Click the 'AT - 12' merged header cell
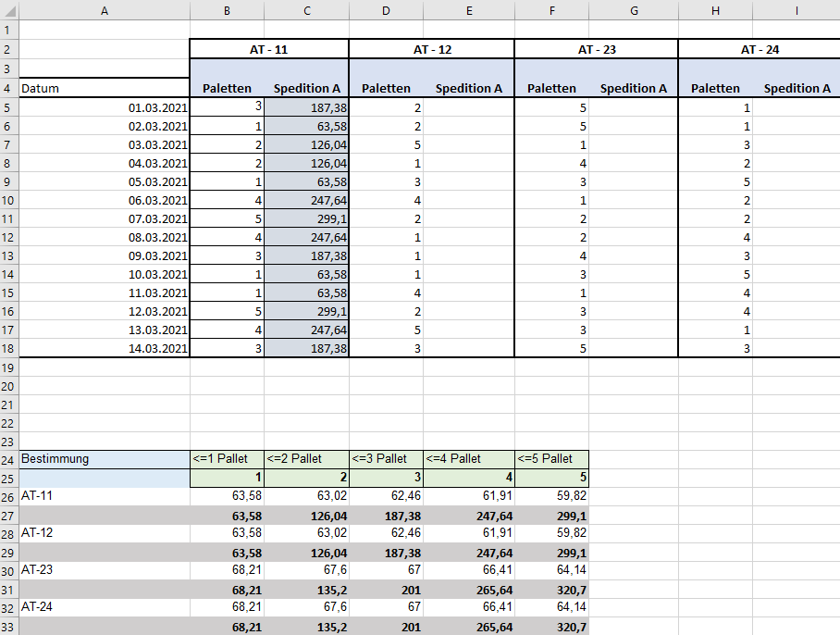840x635 pixels. (432, 49)
